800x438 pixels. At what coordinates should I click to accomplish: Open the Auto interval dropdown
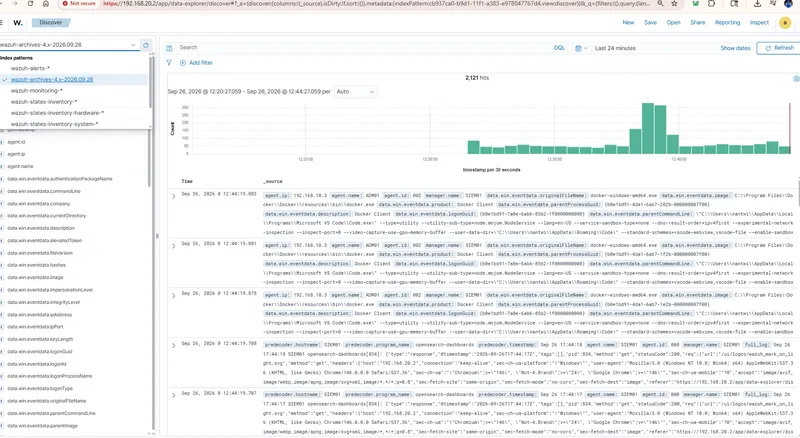tap(355, 92)
